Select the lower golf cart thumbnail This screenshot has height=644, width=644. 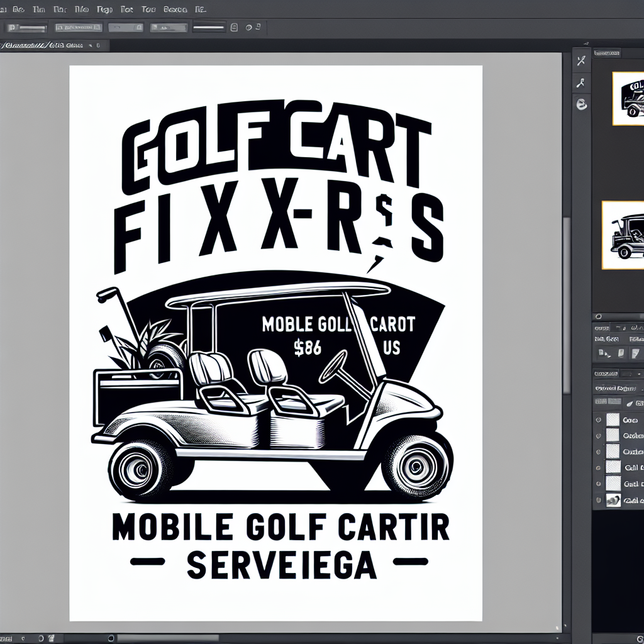pos(623,235)
